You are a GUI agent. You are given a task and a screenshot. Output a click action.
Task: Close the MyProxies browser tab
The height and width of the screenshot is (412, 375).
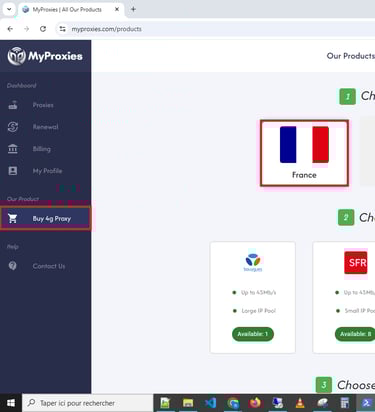[x=117, y=9]
